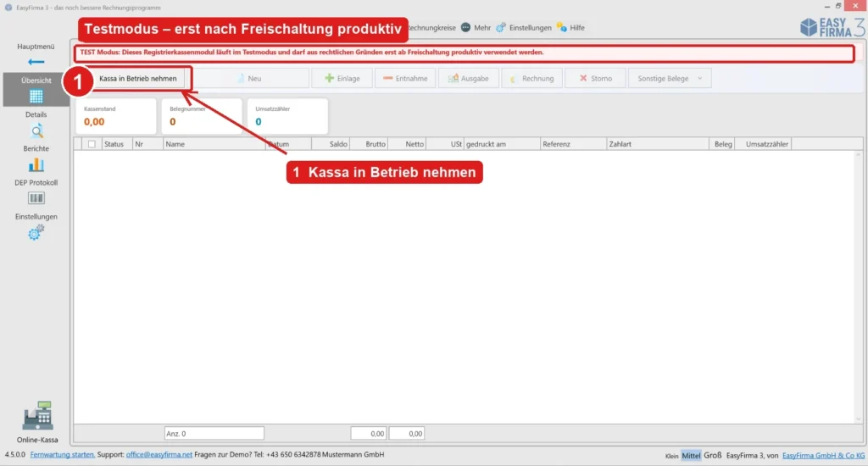
Task: Click office@easyfirma.net support link
Action: coord(159,454)
